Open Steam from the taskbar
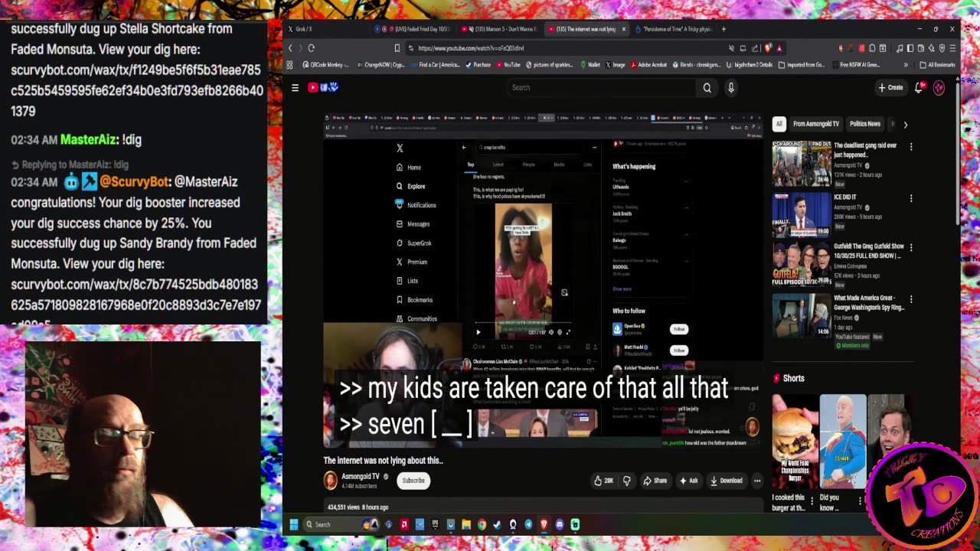Viewport: 980px width, 551px height. point(497,524)
